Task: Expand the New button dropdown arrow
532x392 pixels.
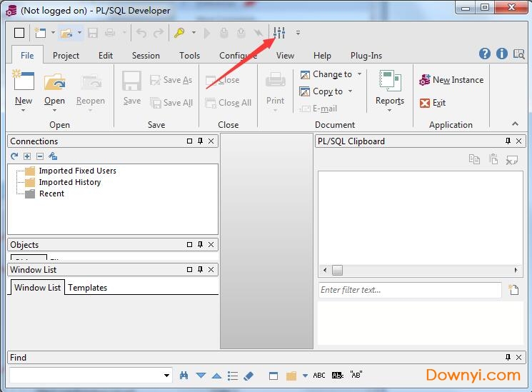Action: pos(24,110)
